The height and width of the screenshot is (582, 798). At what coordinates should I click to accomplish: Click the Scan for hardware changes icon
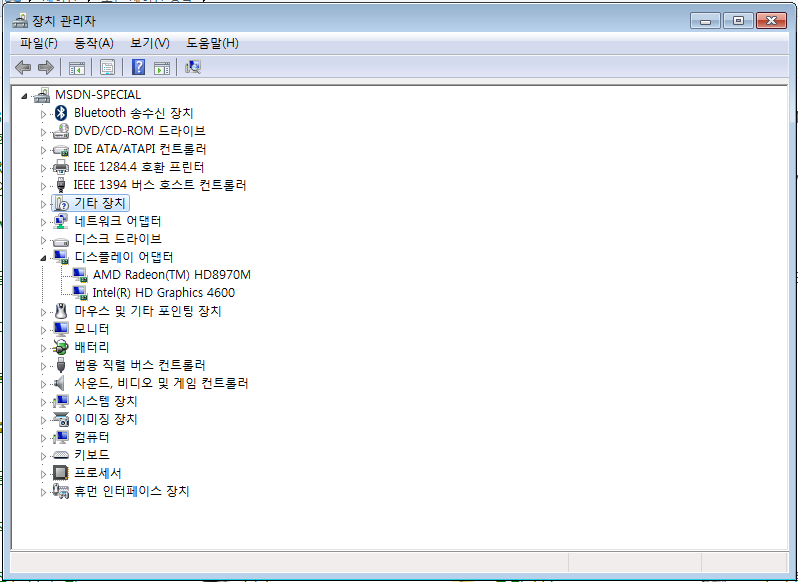(193, 67)
